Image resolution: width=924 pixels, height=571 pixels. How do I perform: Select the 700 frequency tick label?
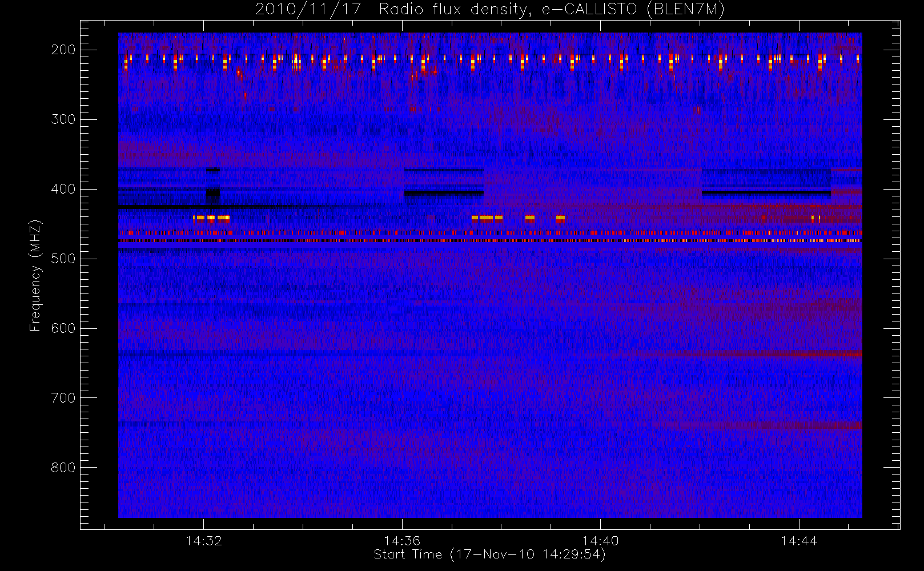click(63, 398)
